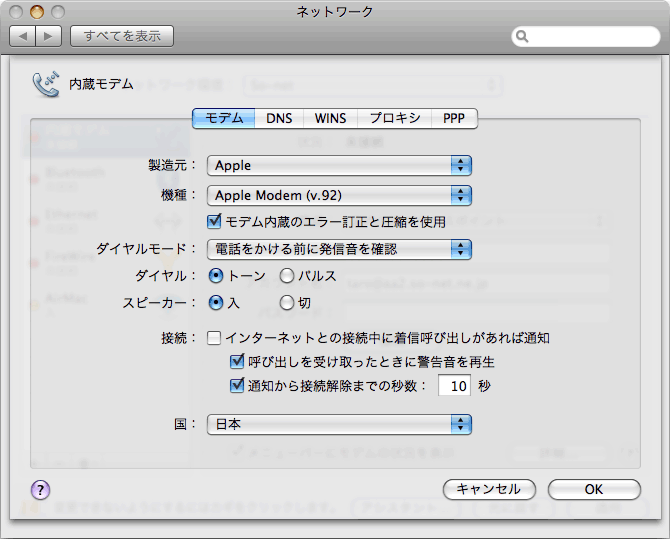
Task: Open the プロキシ tab
Action: 394,118
